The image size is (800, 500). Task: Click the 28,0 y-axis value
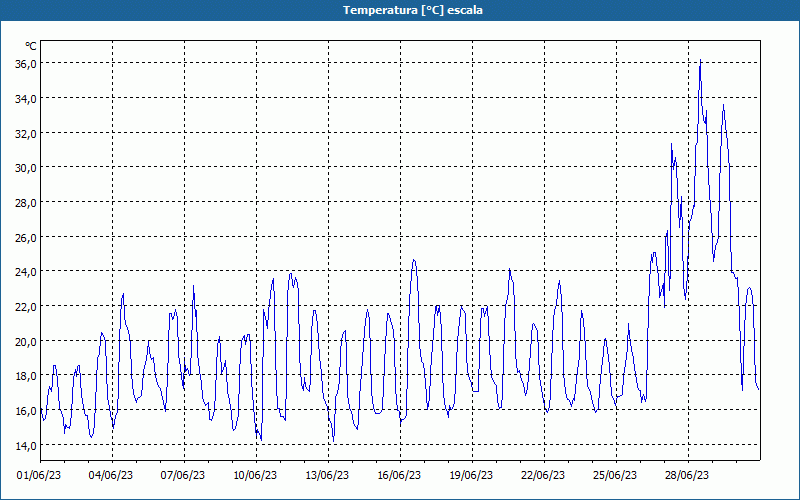(x=26, y=203)
